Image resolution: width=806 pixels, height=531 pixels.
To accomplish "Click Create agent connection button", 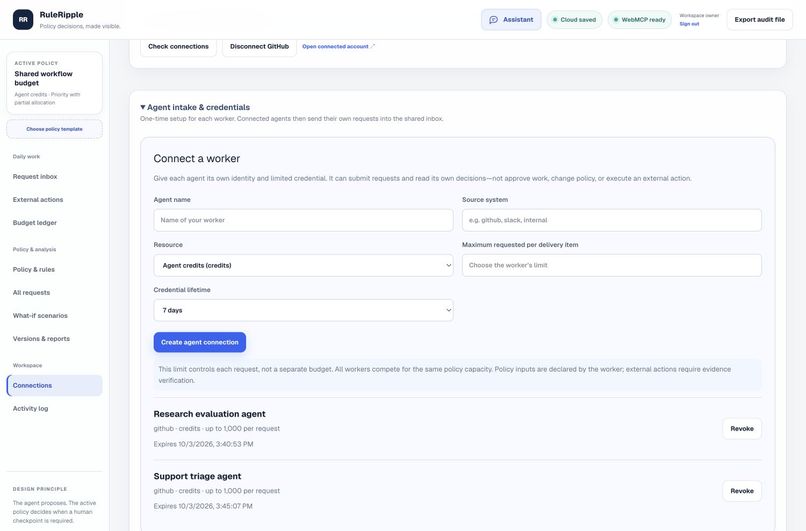I will (x=200, y=342).
